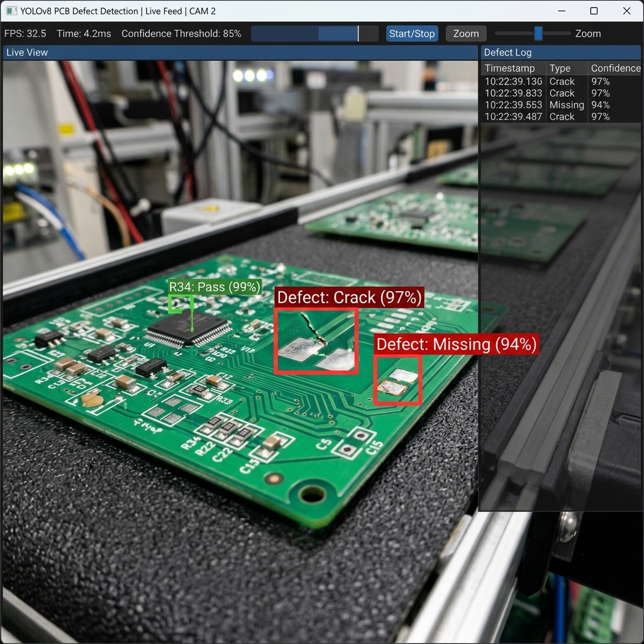Click the 'Defect: Crack (97%)' label
The image size is (644, 644).
tap(349, 297)
